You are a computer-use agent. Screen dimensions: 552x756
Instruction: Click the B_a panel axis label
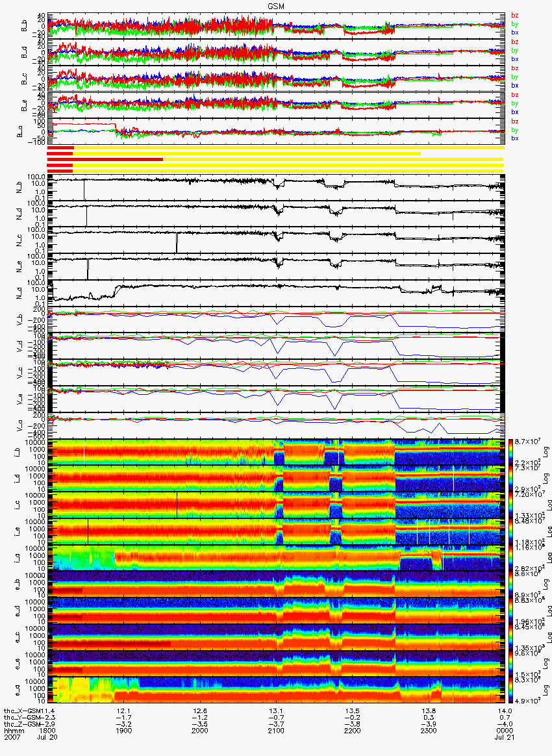[20, 132]
